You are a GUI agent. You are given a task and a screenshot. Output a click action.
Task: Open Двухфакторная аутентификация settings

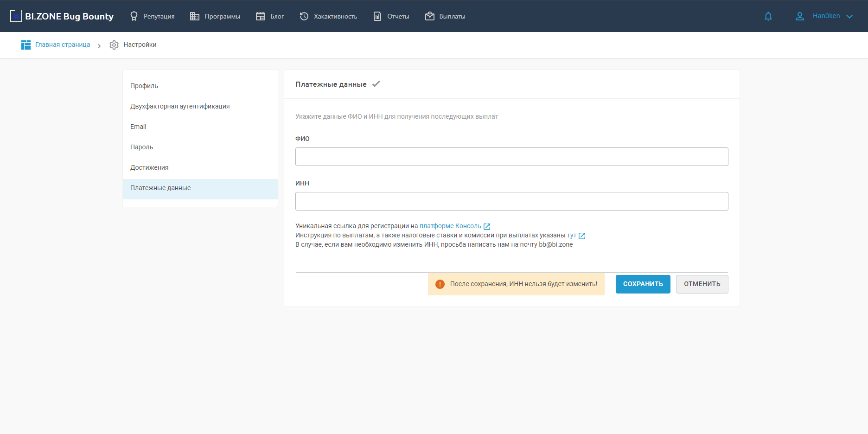tap(180, 106)
